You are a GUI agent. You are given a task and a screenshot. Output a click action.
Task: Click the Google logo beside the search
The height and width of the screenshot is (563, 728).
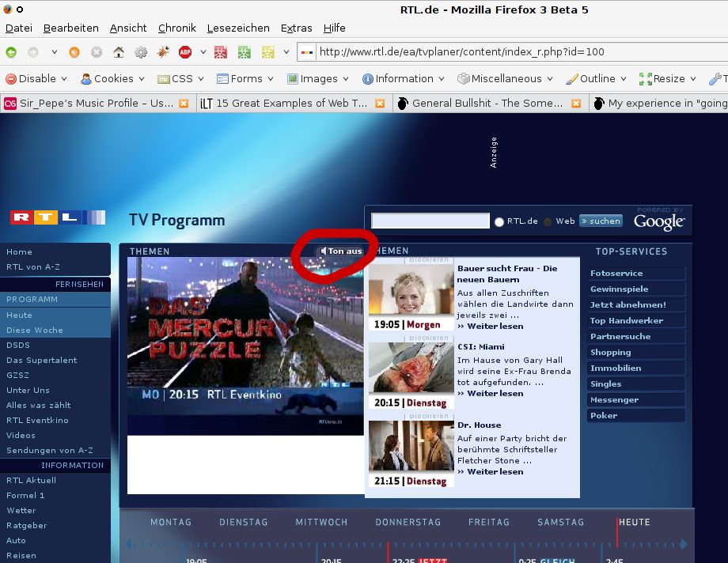(659, 221)
